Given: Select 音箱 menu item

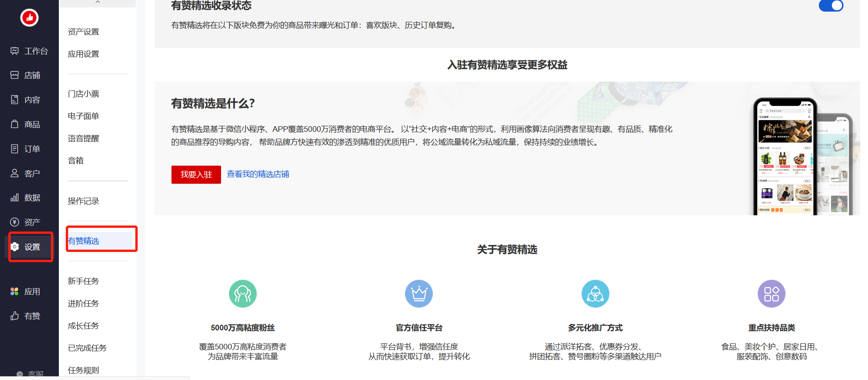Looking at the screenshot, I should [x=76, y=161].
